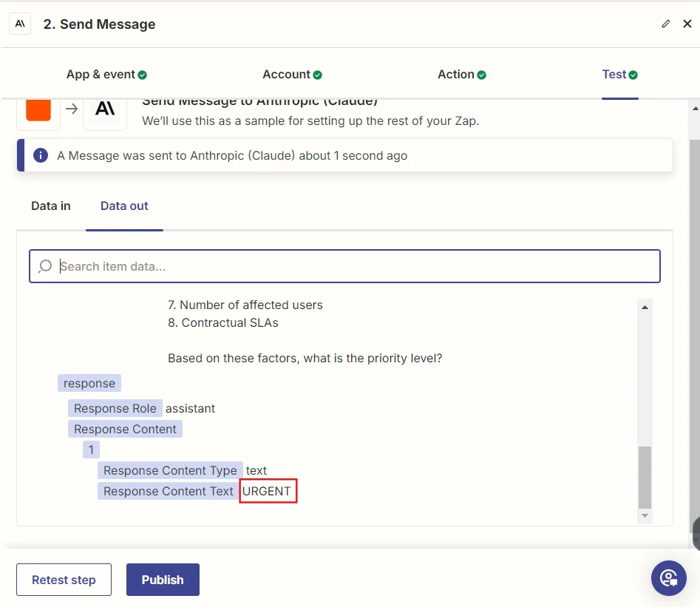Open the App & event tab

tap(106, 74)
